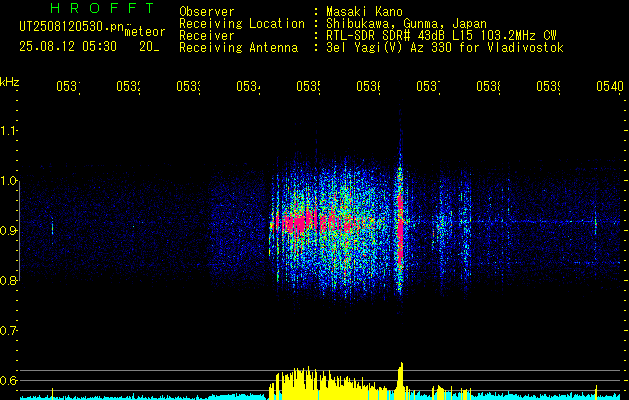Click the 0.6 kHz frequency axis label
The image size is (629, 400).
pyautogui.click(x=9, y=380)
